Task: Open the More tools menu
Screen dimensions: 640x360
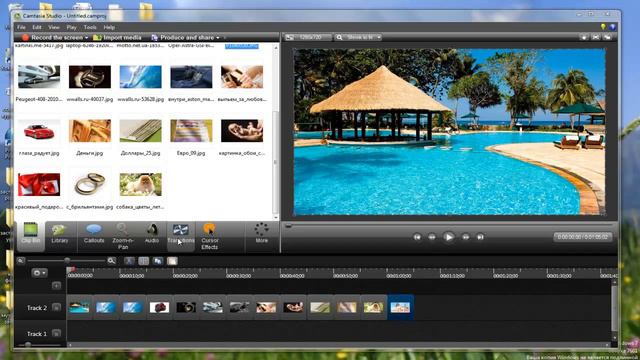Action: point(262,233)
